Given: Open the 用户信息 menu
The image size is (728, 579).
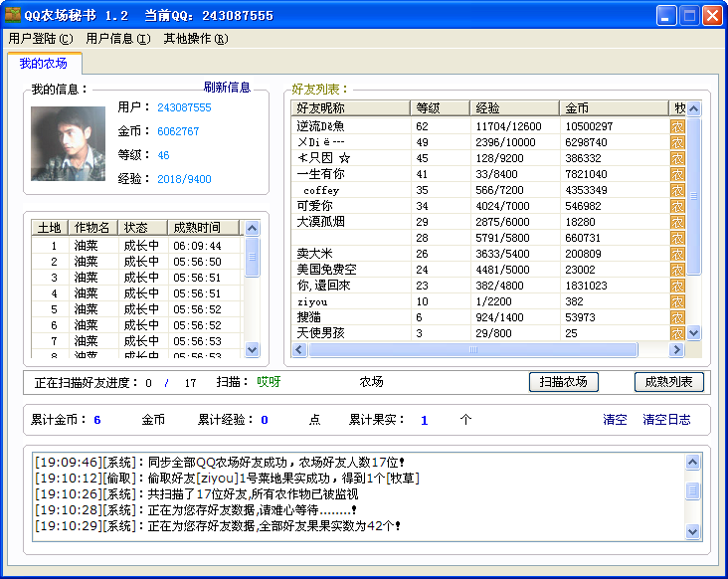Looking at the screenshot, I should point(118,39).
